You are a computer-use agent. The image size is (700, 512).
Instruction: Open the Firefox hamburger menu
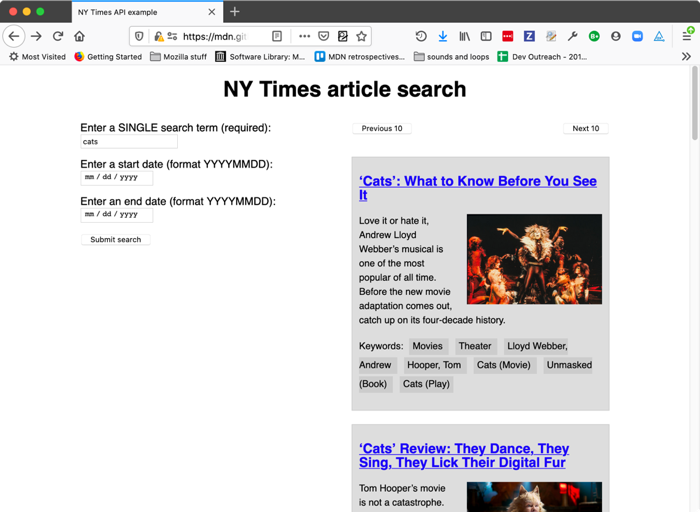(686, 36)
